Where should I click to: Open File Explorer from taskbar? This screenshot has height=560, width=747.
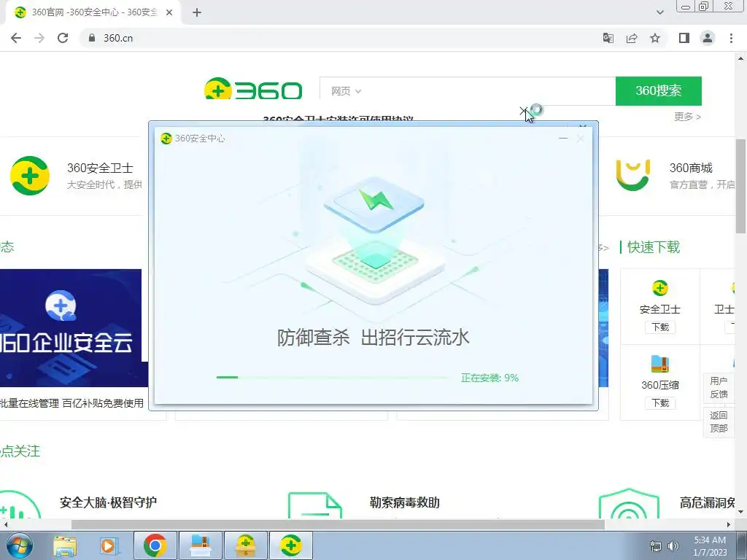pos(65,545)
